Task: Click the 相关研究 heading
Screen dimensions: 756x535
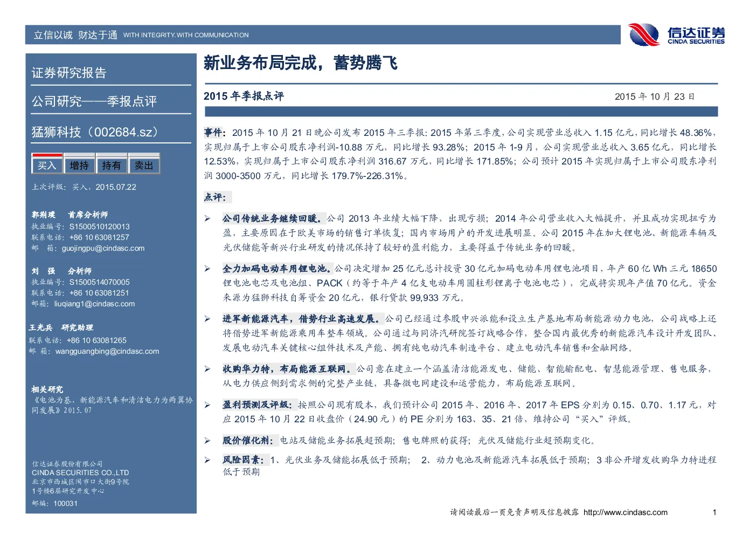Action: point(47,389)
